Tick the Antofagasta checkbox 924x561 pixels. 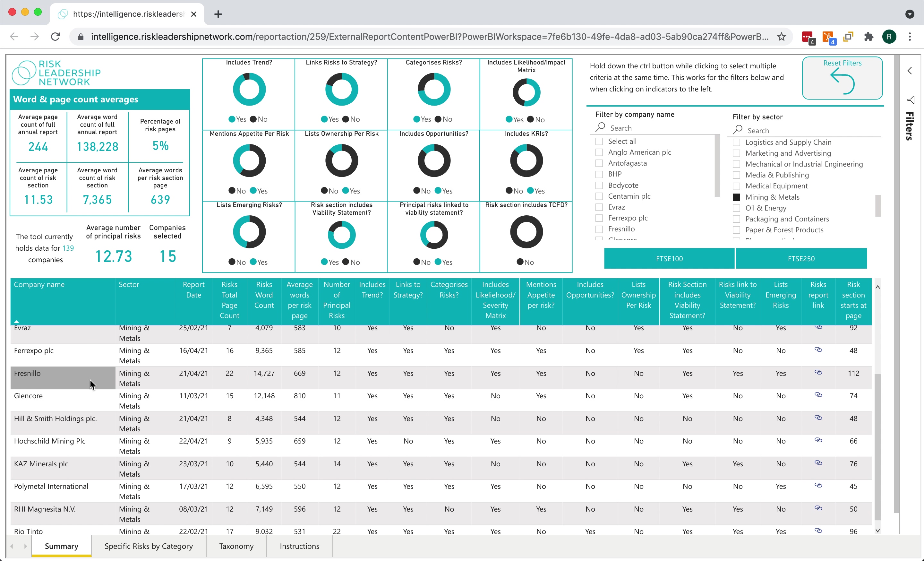click(599, 163)
